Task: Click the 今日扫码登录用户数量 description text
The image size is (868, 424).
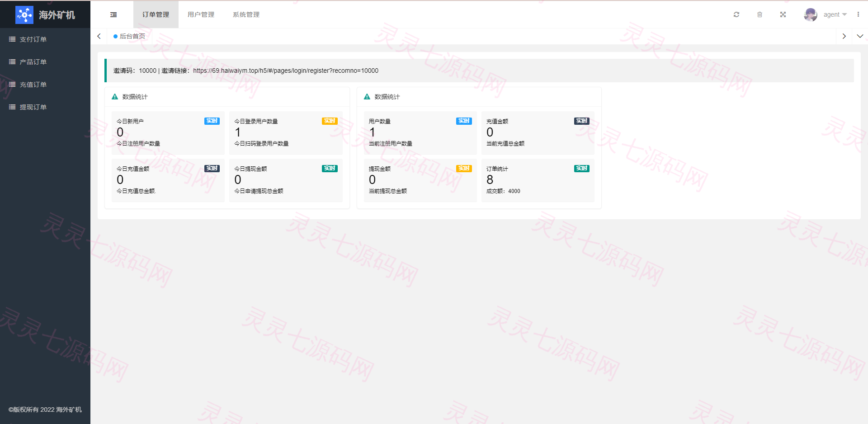Action: click(x=261, y=144)
